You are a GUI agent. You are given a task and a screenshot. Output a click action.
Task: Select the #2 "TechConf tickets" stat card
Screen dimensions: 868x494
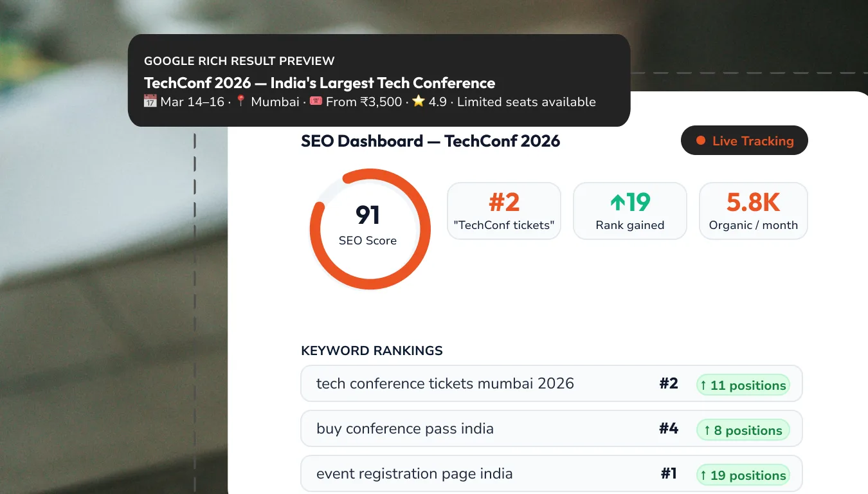point(504,211)
